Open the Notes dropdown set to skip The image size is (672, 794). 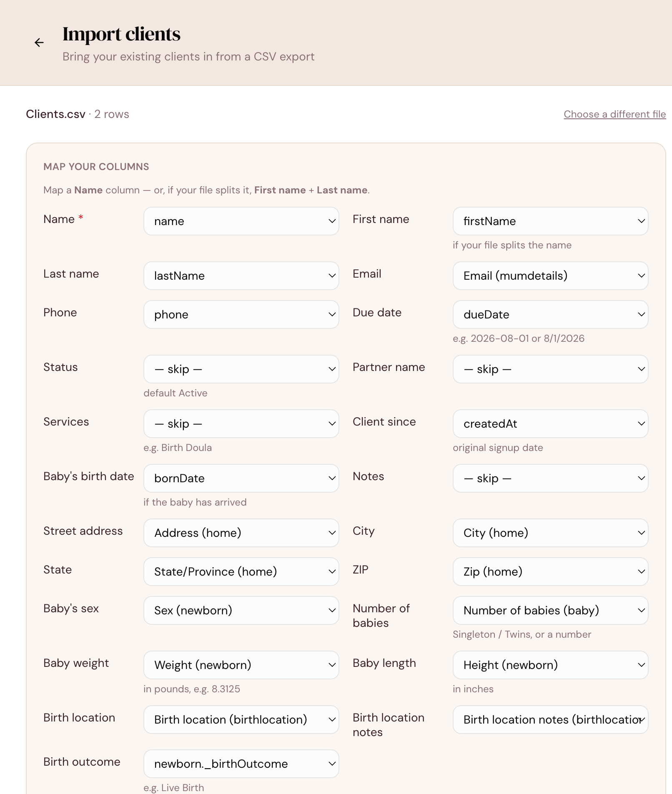coord(550,478)
